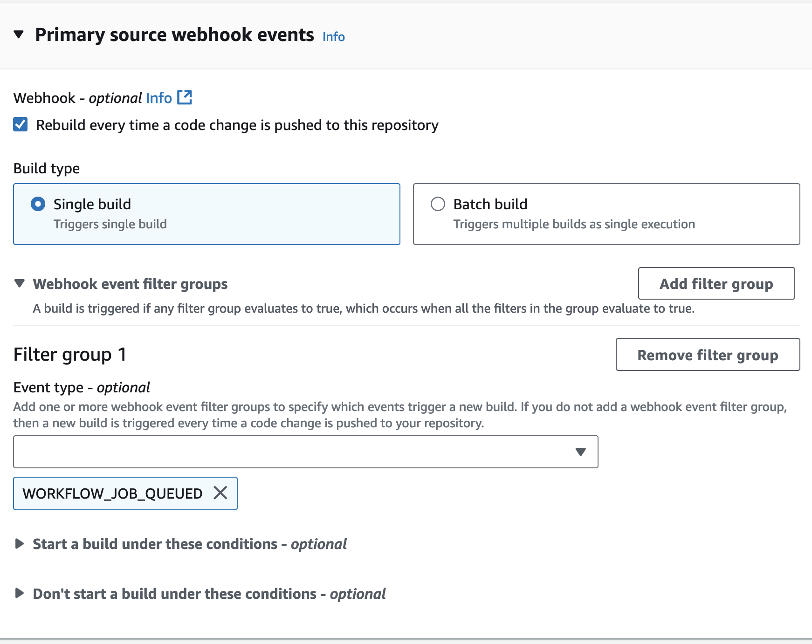Open the external link icon beside Webhook Info

coord(185,97)
